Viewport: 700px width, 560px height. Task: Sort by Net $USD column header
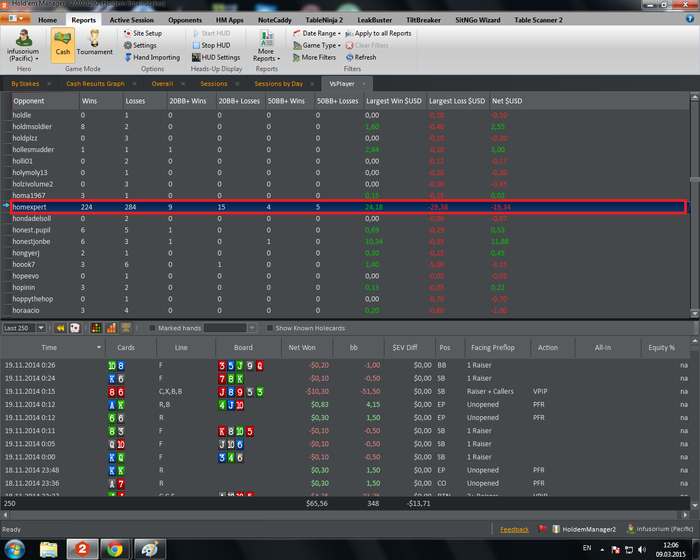click(507, 101)
